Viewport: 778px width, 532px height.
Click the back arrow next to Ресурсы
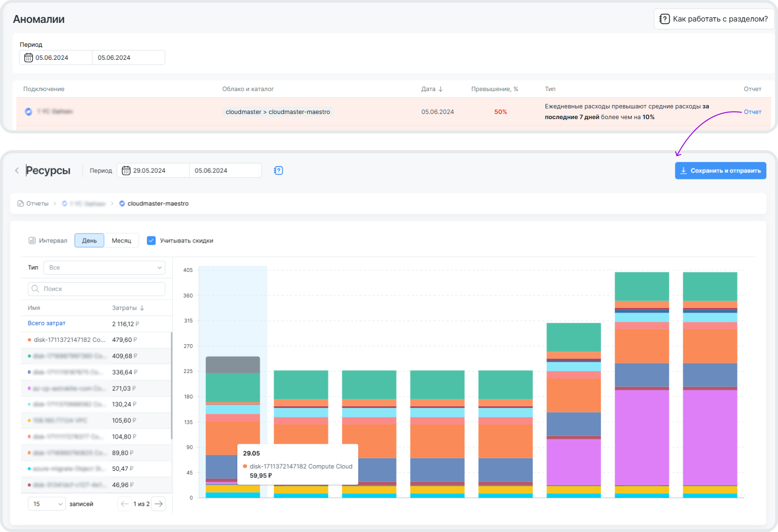point(17,170)
